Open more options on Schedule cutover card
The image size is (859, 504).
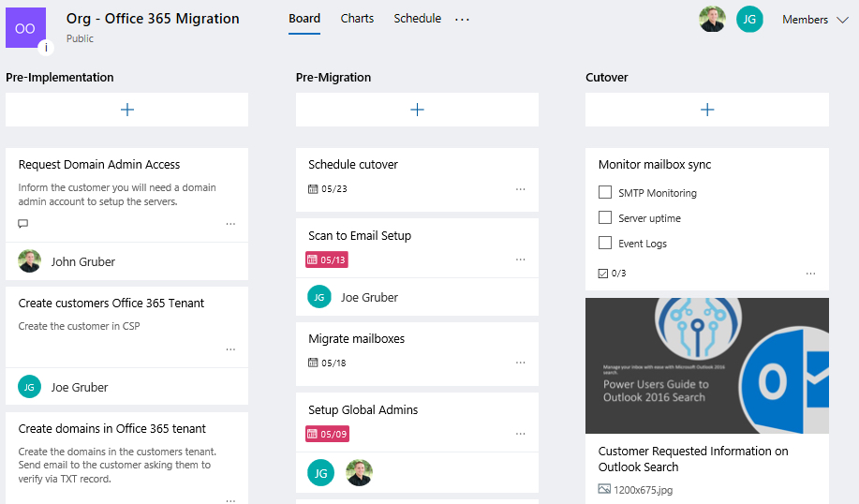pos(521,189)
